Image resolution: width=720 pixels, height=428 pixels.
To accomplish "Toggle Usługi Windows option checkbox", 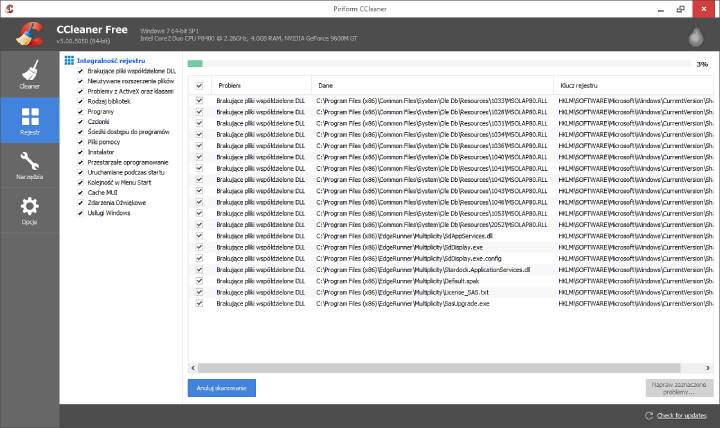I will click(x=80, y=213).
